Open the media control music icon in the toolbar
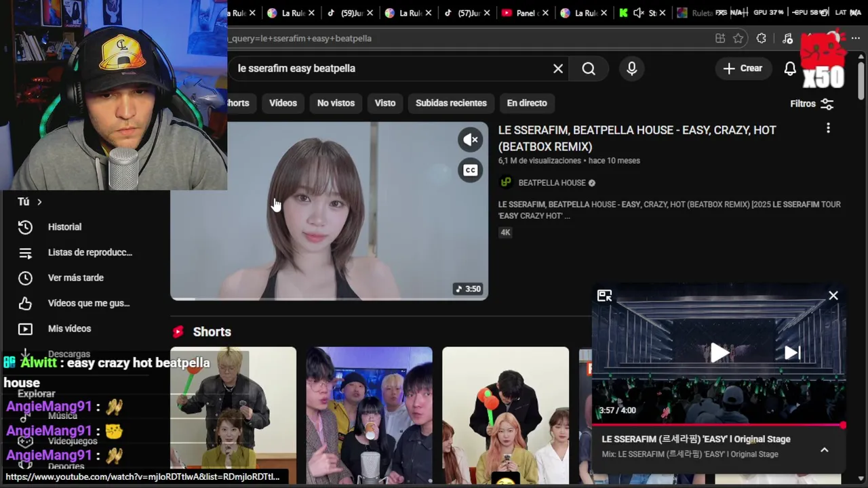The width and height of the screenshot is (868, 488). [x=787, y=39]
